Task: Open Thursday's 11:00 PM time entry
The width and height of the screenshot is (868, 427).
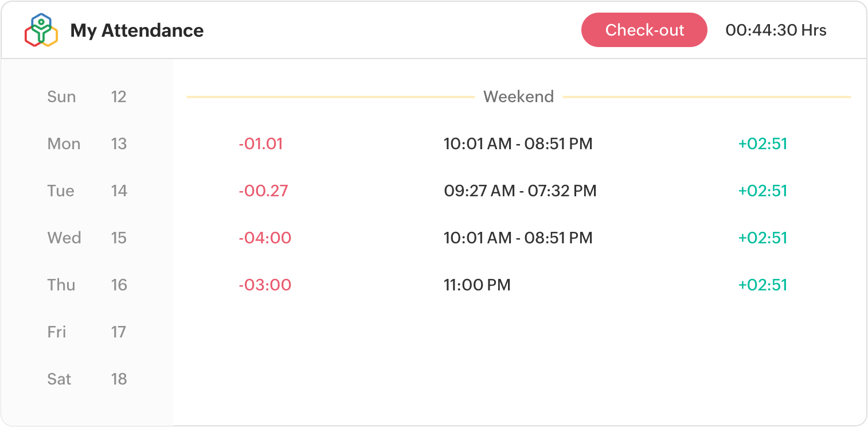Action: (477, 285)
